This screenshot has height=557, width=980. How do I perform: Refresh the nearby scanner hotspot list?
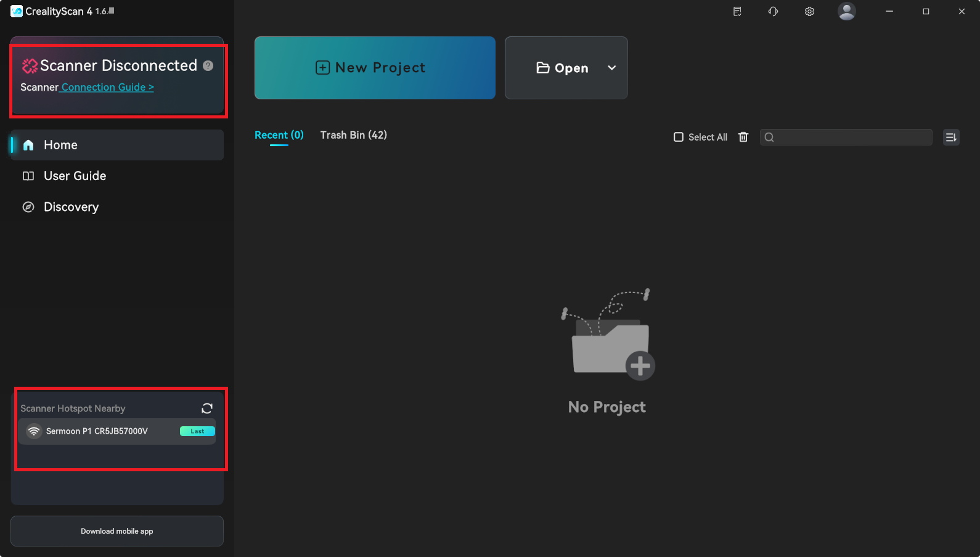(207, 408)
